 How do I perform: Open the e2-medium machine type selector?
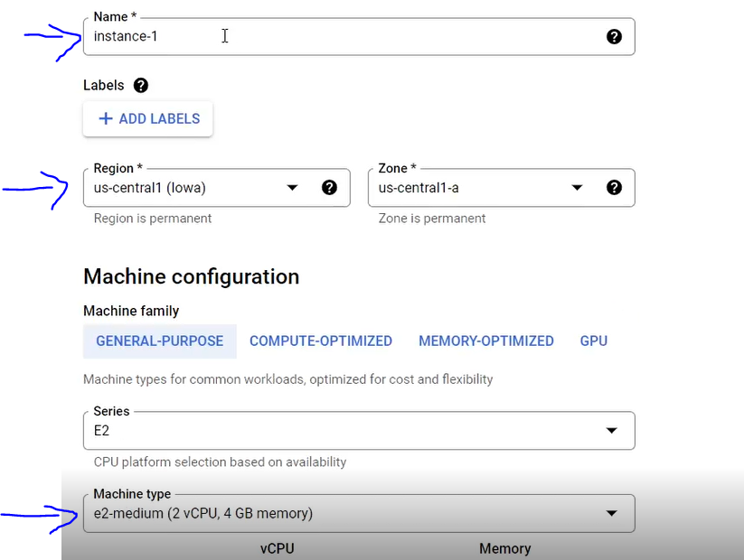pos(359,513)
